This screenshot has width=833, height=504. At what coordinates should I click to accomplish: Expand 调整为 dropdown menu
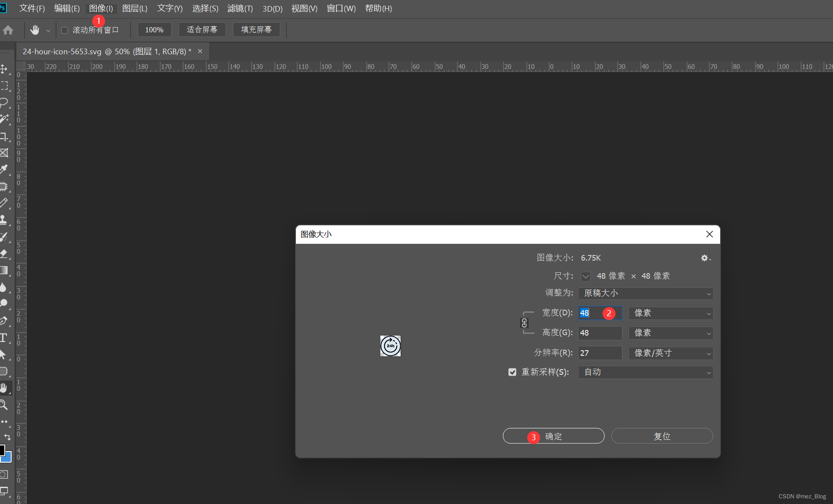coord(646,293)
